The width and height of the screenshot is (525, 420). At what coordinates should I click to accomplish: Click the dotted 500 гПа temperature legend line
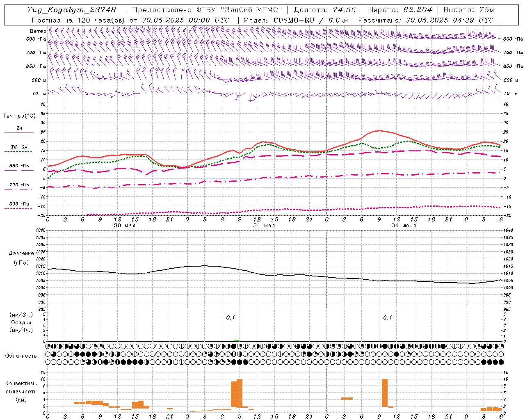pos(18,208)
